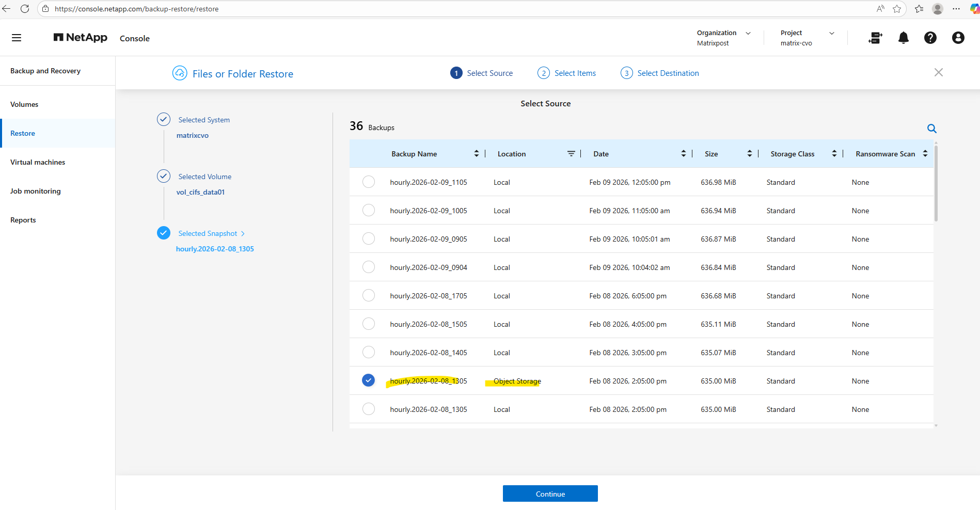Click the vol_cifs_data01 volume link
Image resolution: width=980 pixels, height=510 pixels.
pyautogui.click(x=200, y=192)
